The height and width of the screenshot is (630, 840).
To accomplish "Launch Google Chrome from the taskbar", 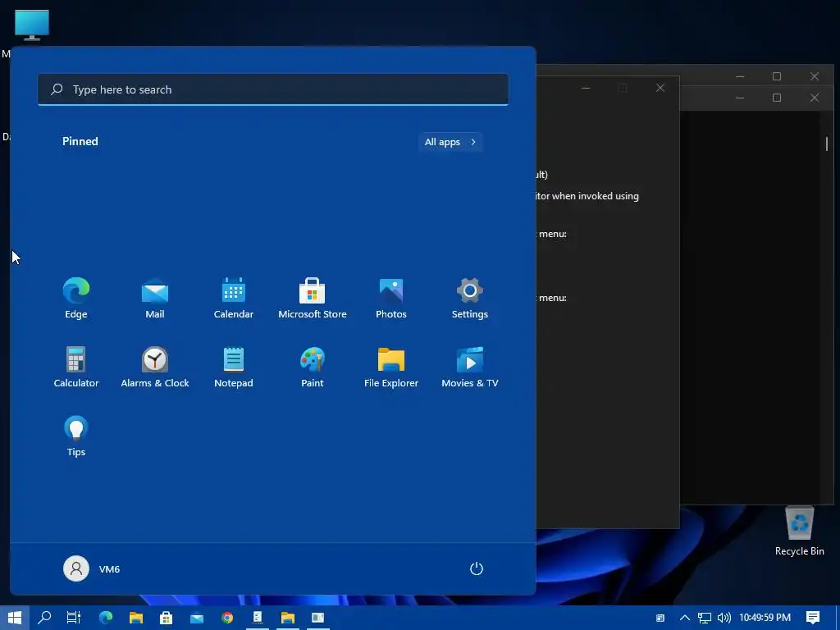I will [x=227, y=618].
